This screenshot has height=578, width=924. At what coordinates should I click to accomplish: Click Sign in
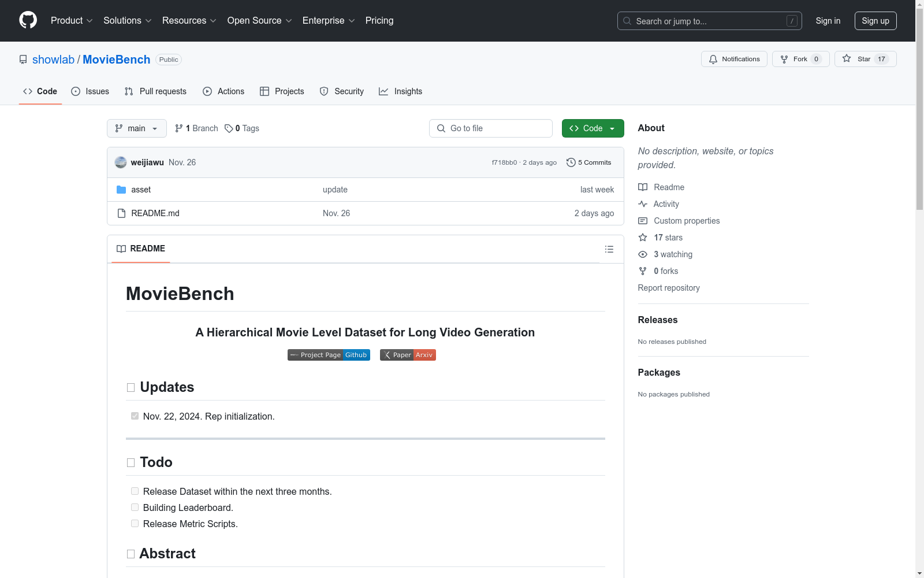click(x=828, y=21)
